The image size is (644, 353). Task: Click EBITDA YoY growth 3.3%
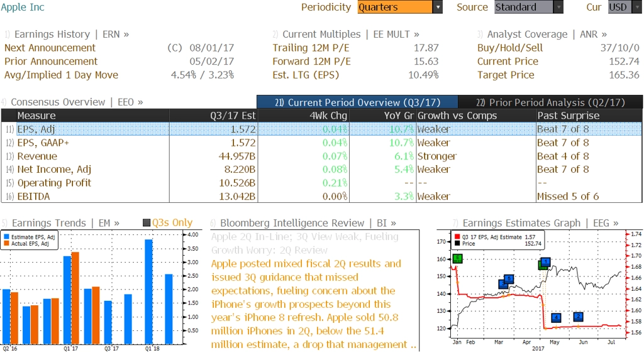tap(404, 197)
